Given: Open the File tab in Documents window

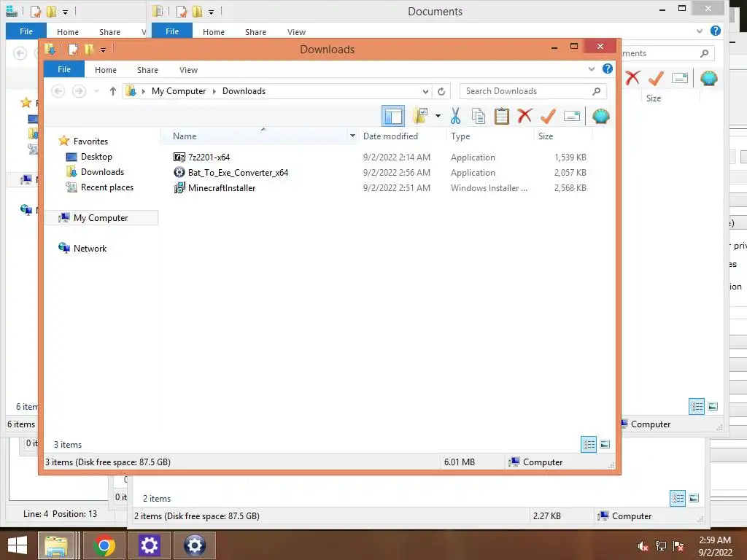Looking at the screenshot, I should (x=172, y=31).
